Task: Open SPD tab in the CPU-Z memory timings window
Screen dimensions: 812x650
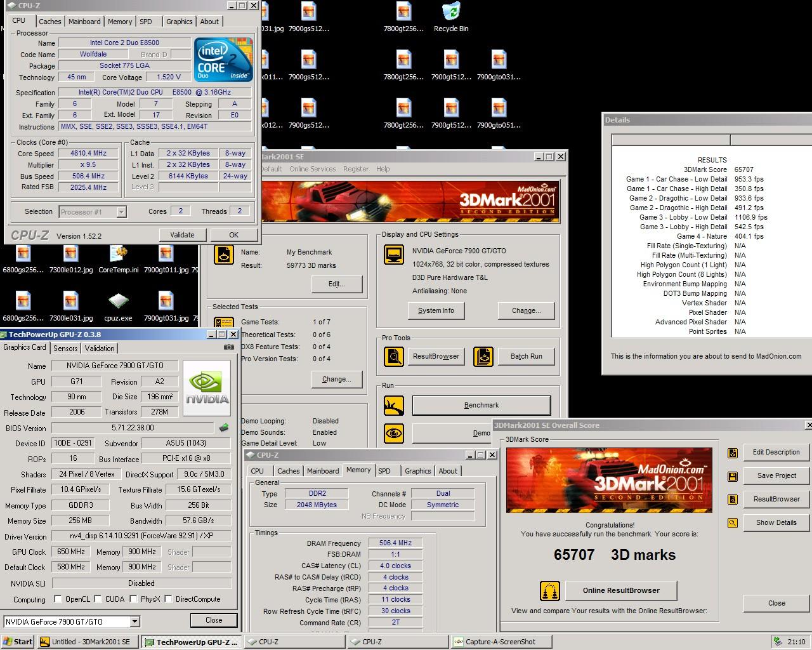Action: [384, 471]
